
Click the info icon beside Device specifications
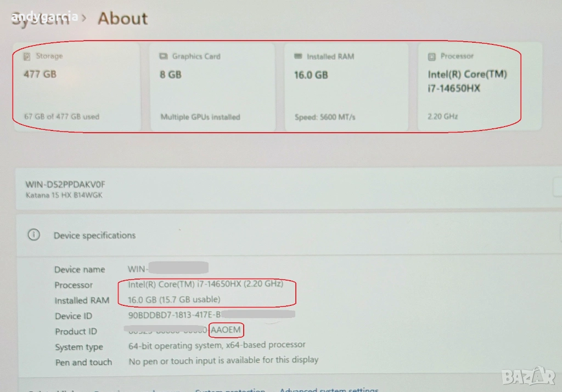[x=34, y=235]
